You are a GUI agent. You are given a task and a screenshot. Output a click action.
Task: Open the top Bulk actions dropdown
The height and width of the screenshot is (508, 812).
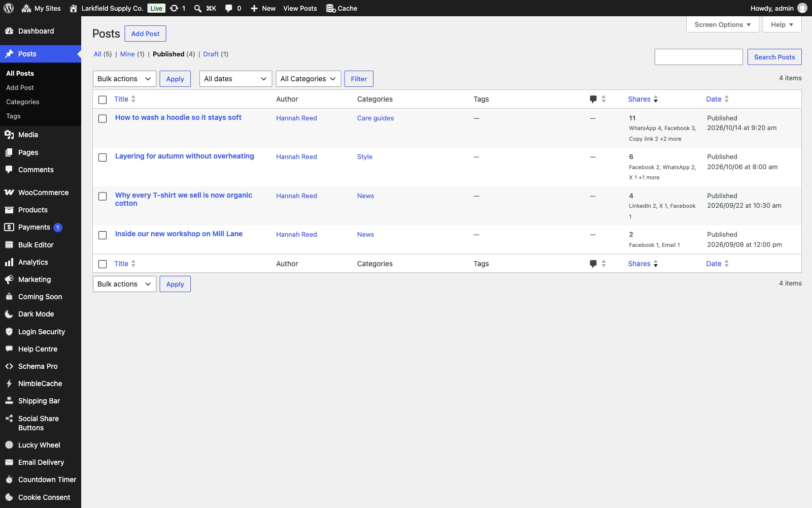click(124, 79)
